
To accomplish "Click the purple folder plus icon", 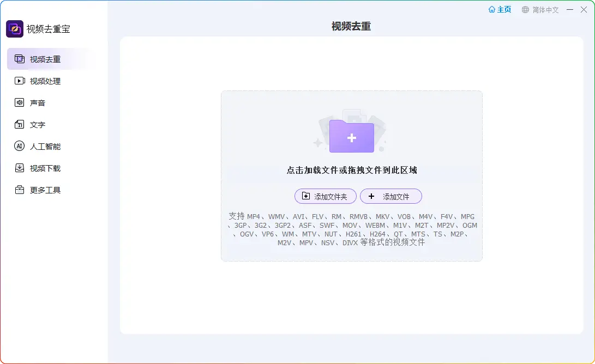I will tap(352, 137).
